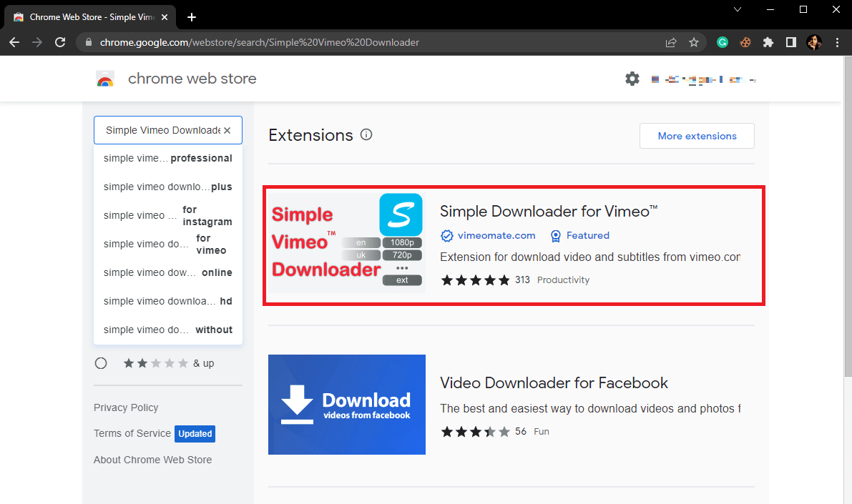
Task: Click the signed-in account email in header
Action: (704, 80)
